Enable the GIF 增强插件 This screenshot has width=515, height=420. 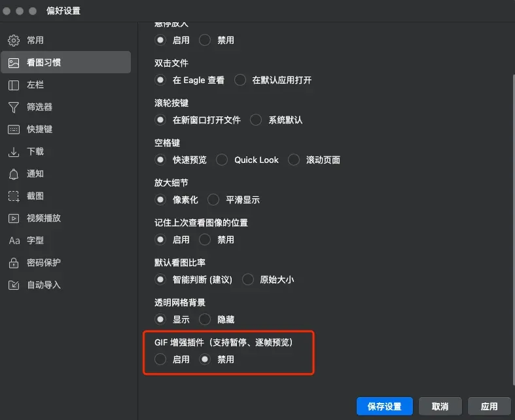pyautogui.click(x=160, y=359)
